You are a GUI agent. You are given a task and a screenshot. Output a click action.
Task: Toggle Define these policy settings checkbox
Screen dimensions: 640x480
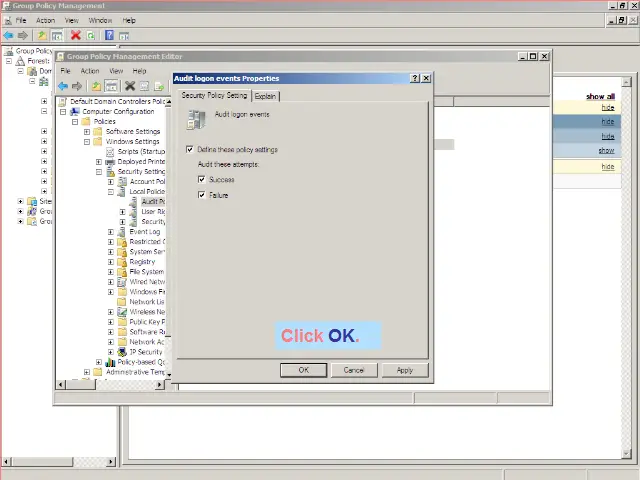point(190,149)
